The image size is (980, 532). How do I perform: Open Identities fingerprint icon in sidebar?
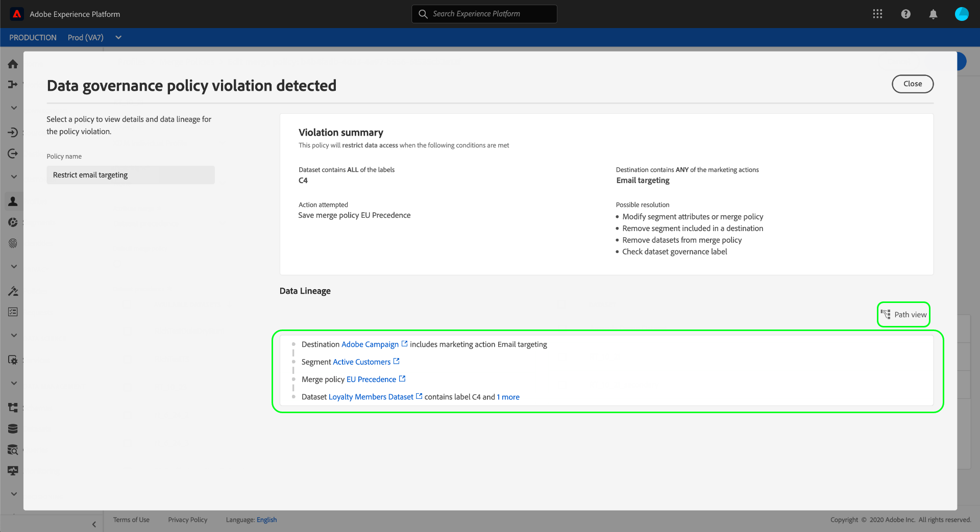[13, 243]
